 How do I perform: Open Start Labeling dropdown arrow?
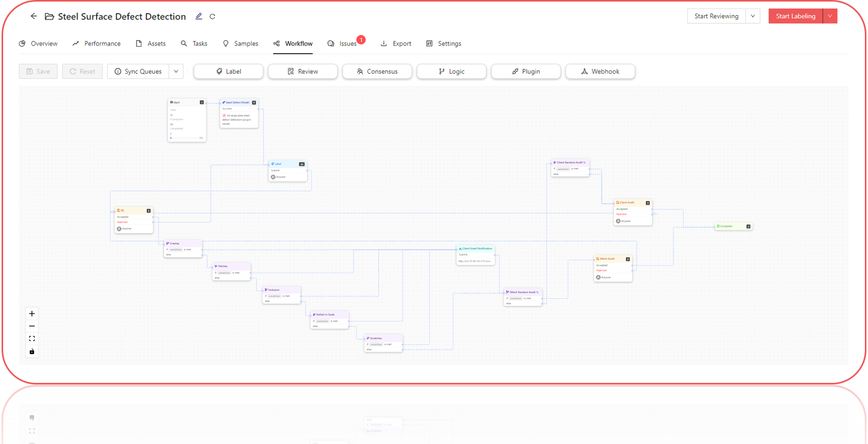tap(830, 16)
